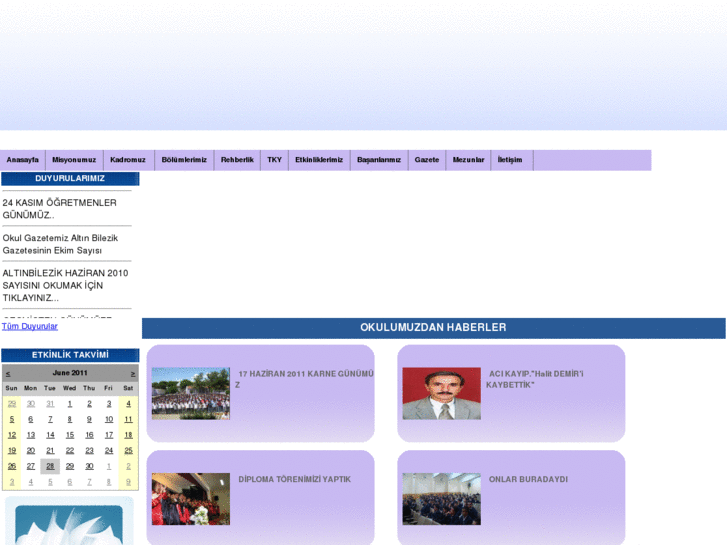Image resolution: width=727 pixels, height=545 pixels.
Task: Open the İletişim menu item
Action: 510,160
